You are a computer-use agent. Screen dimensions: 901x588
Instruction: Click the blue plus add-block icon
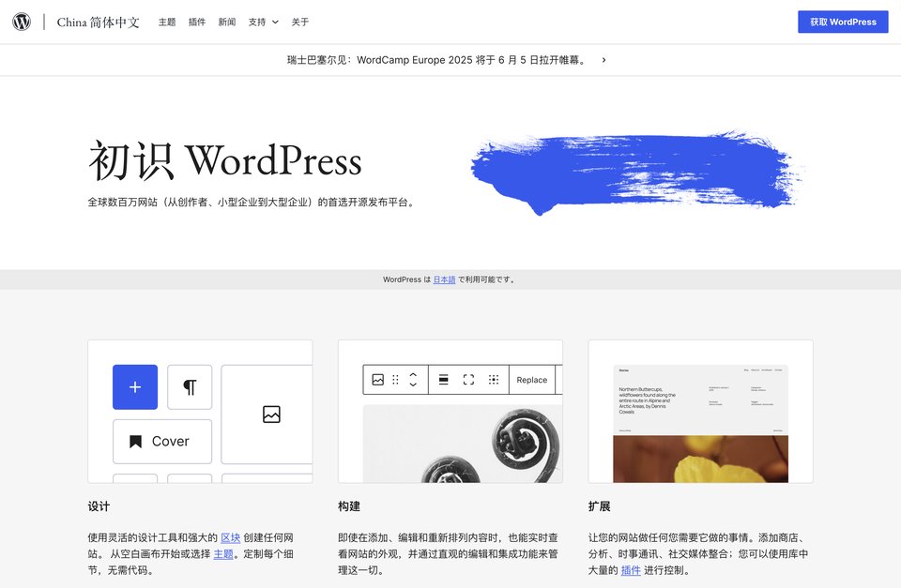click(x=135, y=387)
